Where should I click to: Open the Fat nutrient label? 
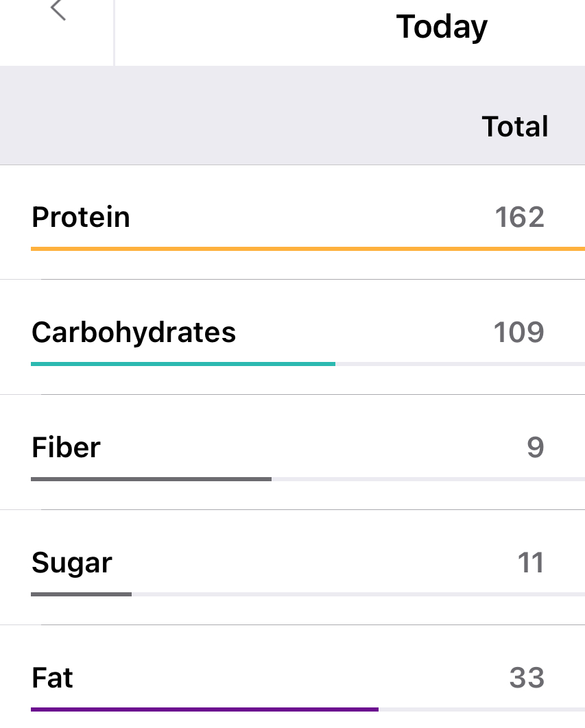coord(52,678)
